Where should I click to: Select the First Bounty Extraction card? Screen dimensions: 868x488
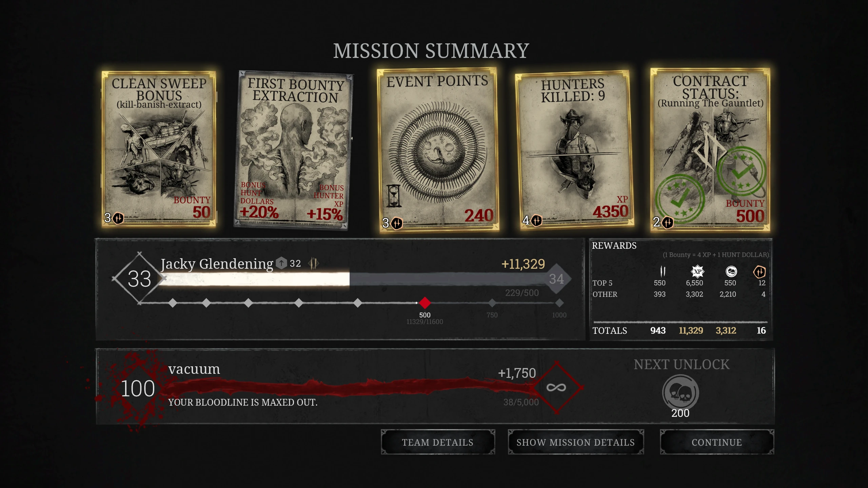click(x=293, y=149)
